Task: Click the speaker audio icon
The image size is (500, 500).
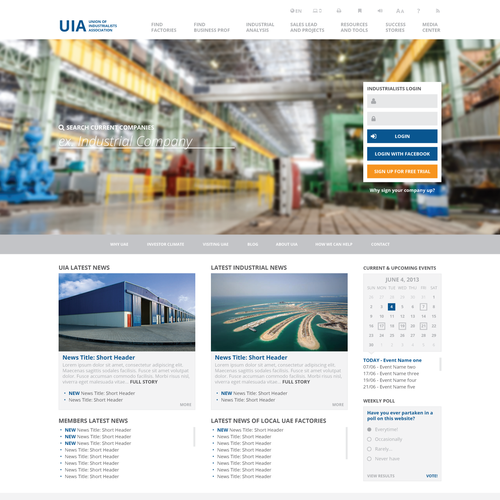Action: click(x=380, y=11)
